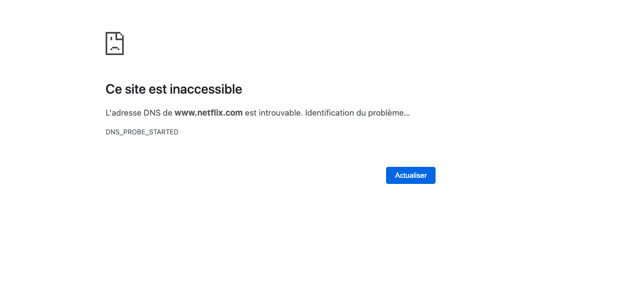Click the word "Identification" in the description
Image resolution: width=644 pixels, height=288 pixels.
329,113
